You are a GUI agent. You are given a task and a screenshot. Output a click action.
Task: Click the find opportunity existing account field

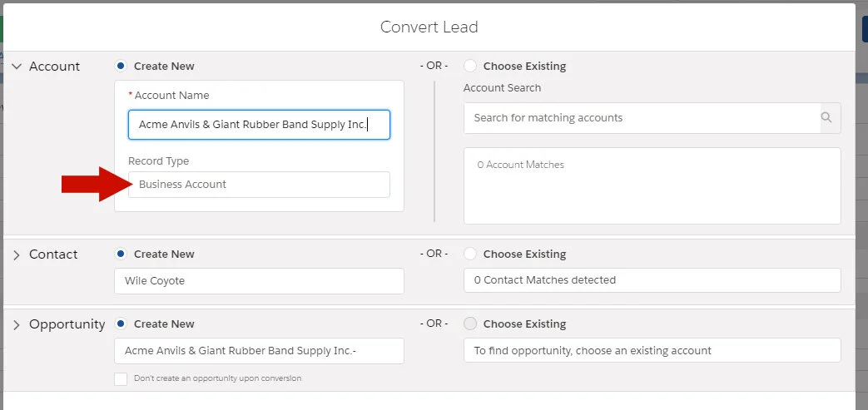click(652, 351)
